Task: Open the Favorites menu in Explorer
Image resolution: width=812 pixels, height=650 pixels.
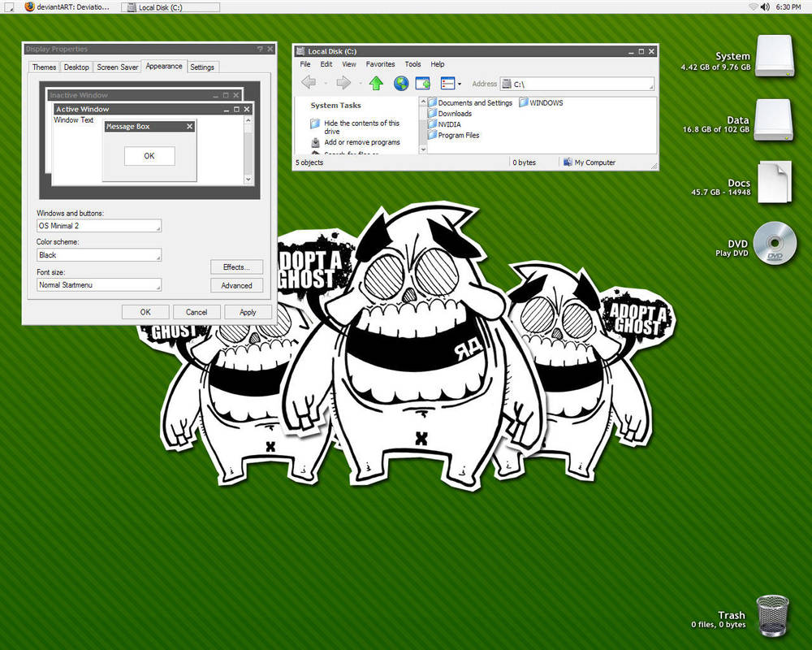Action: pyautogui.click(x=380, y=64)
